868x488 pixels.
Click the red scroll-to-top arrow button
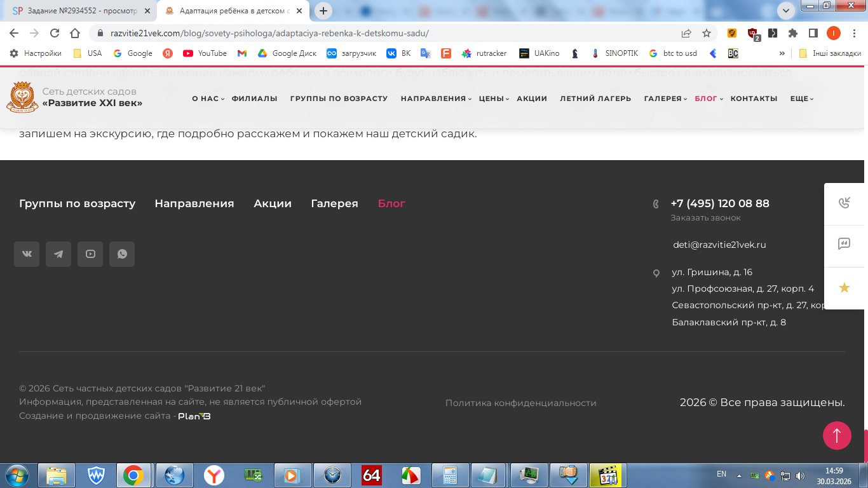tap(837, 436)
